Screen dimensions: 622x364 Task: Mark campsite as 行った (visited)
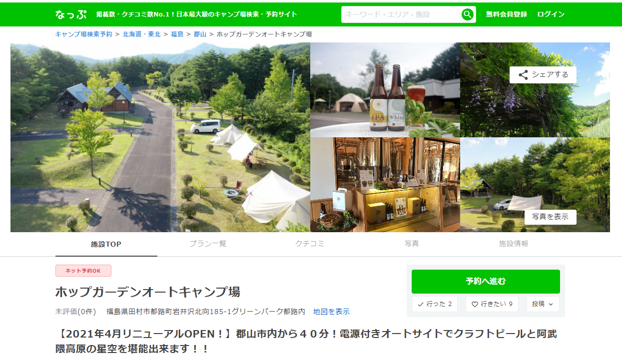[435, 304]
